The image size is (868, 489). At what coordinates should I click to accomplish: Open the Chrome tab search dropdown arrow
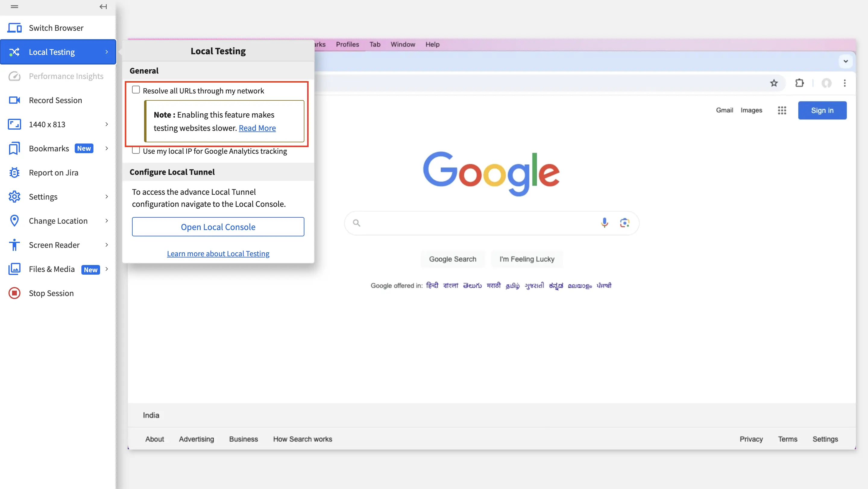point(845,61)
